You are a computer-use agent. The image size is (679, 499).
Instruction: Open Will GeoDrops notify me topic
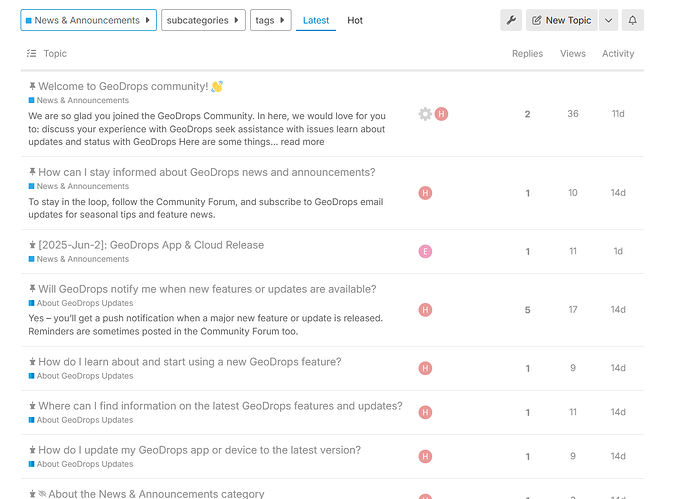coord(207,289)
